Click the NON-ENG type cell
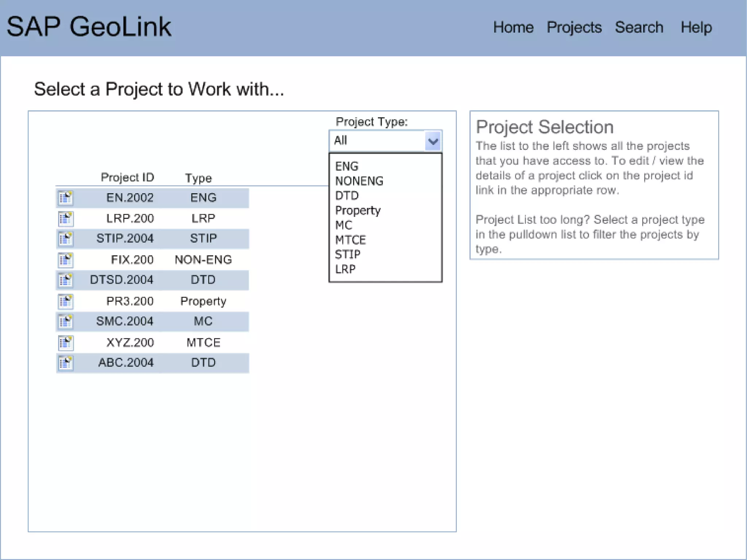Image resolution: width=747 pixels, height=560 pixels. pyautogui.click(x=203, y=260)
